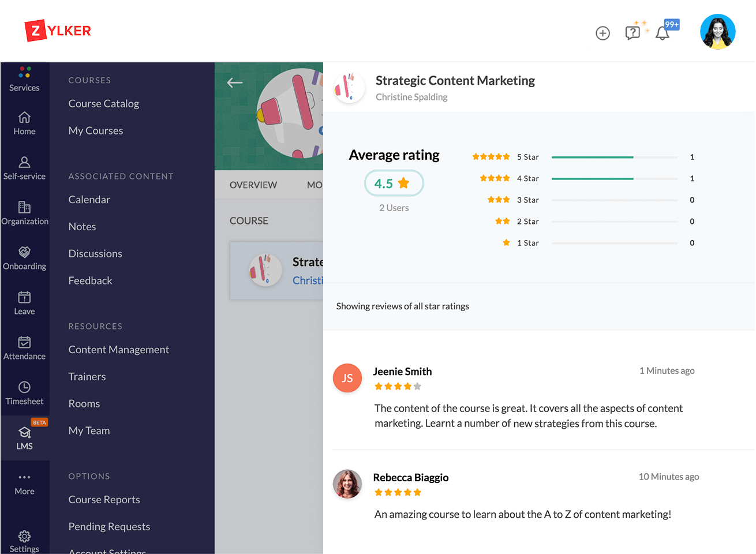This screenshot has height=554, width=756.
Task: Click the add (plus) icon in header
Action: 602,33
